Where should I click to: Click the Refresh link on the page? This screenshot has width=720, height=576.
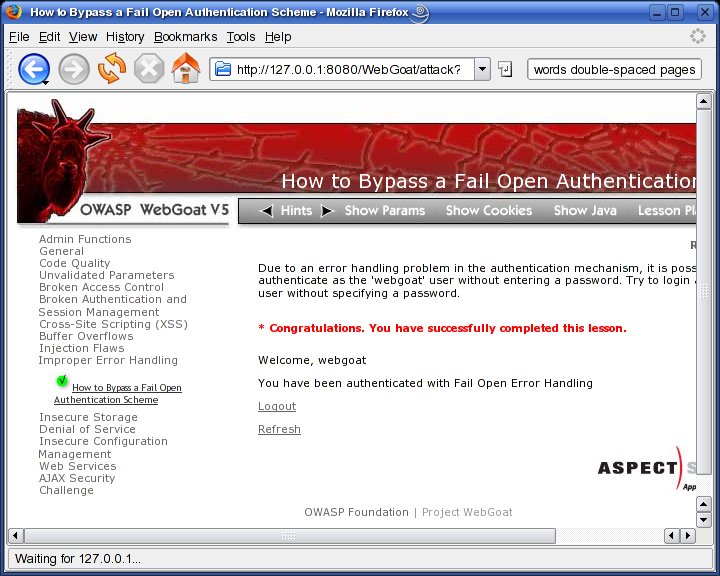279,429
